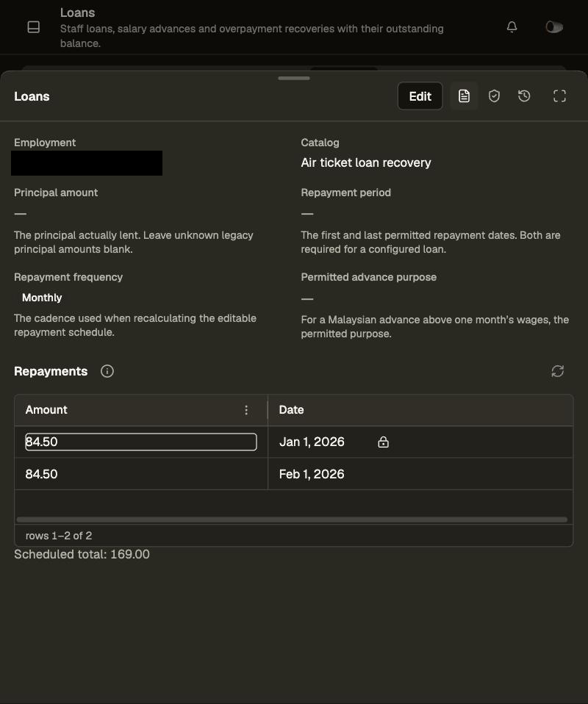Screen dimensions: 588x704
Task: Open the notifications bell
Action: click(512, 27)
